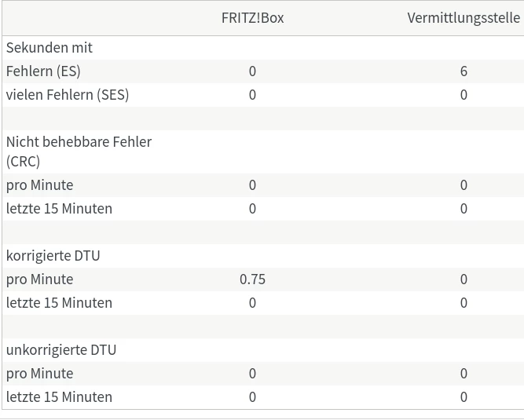The image size is (524, 420).
Task: Click the Vermittlungsstelle ES value 6
Action: pos(464,71)
